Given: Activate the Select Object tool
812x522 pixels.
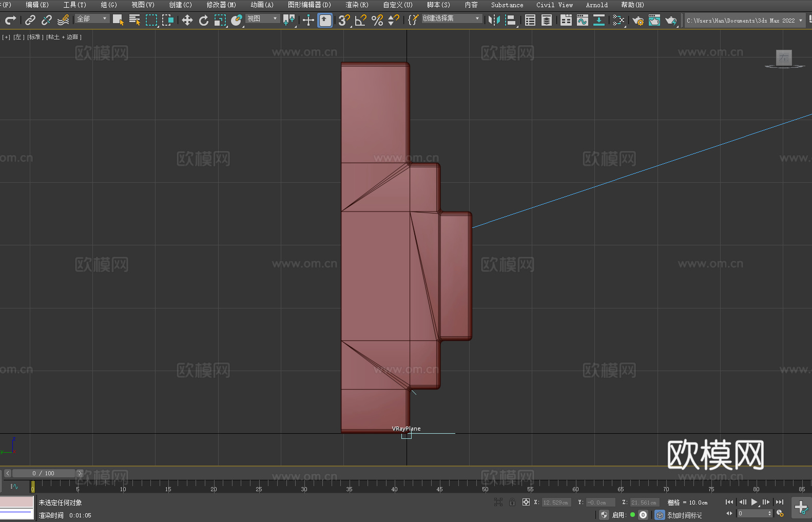Looking at the screenshot, I should click(x=118, y=20).
